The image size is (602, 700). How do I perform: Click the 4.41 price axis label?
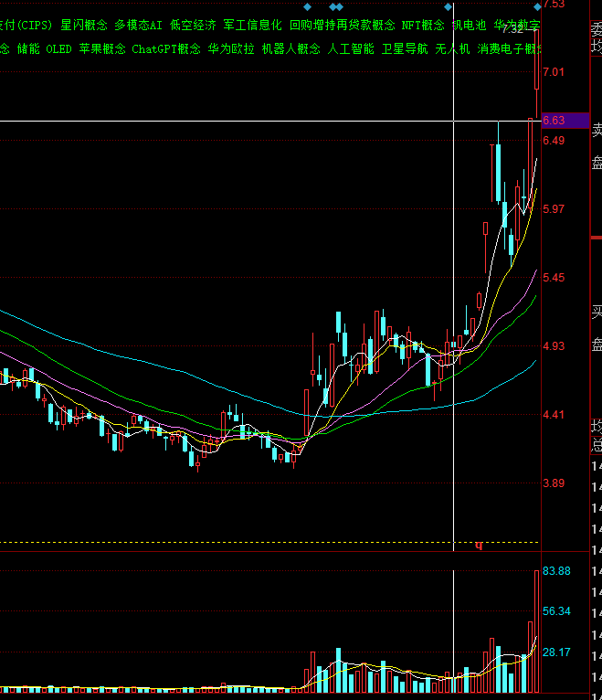pyautogui.click(x=554, y=415)
